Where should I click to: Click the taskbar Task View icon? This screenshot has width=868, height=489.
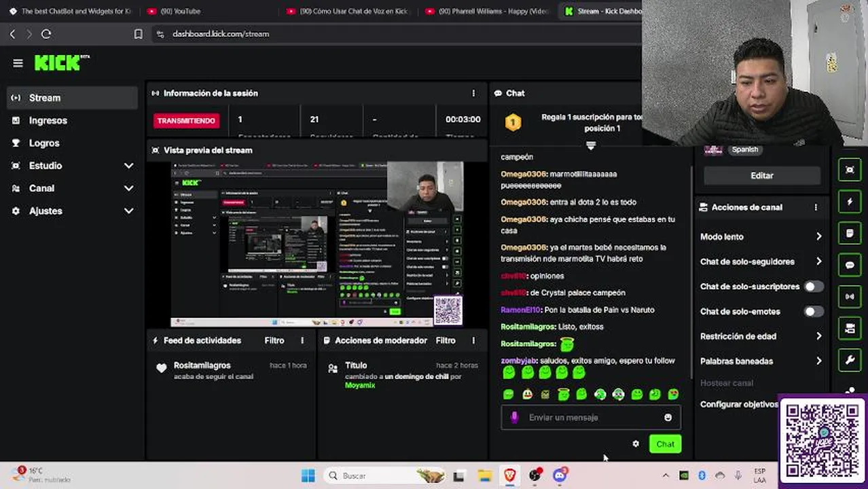[x=459, y=475]
